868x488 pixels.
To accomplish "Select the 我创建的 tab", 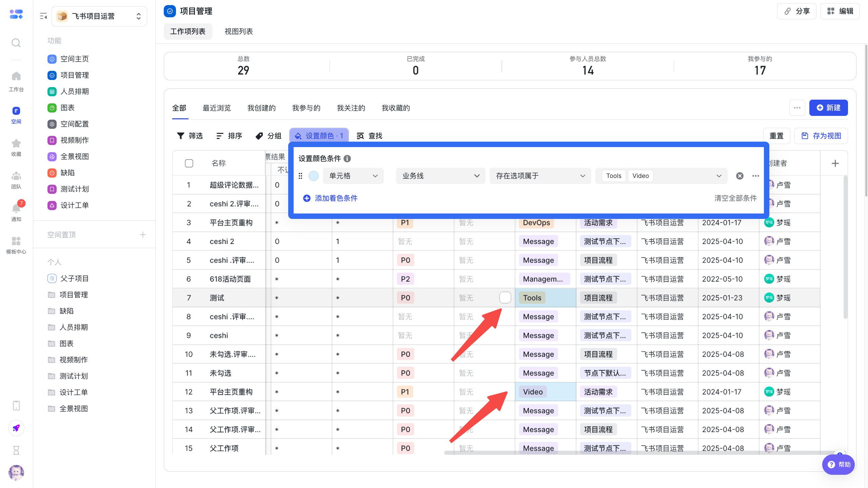I will tap(261, 108).
